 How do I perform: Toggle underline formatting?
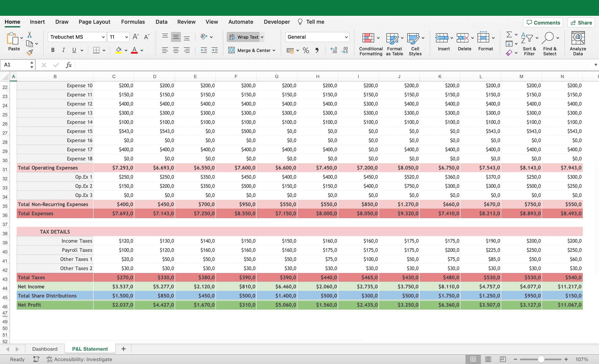(74, 50)
